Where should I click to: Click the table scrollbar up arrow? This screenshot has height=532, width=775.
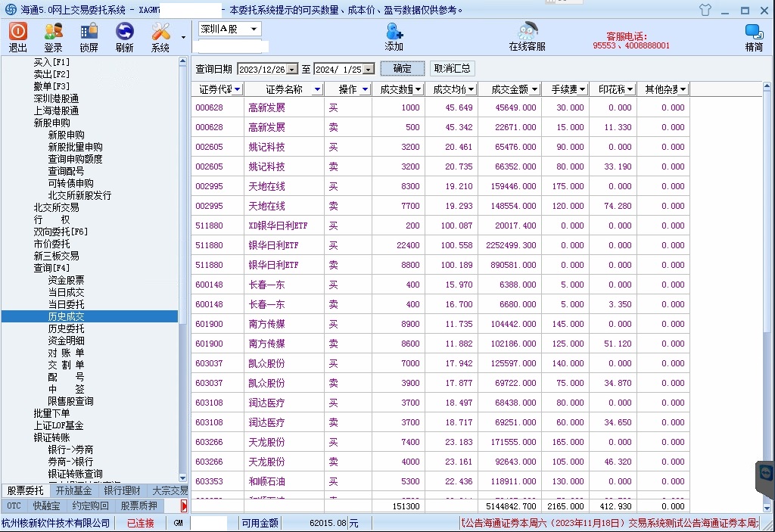767,86
